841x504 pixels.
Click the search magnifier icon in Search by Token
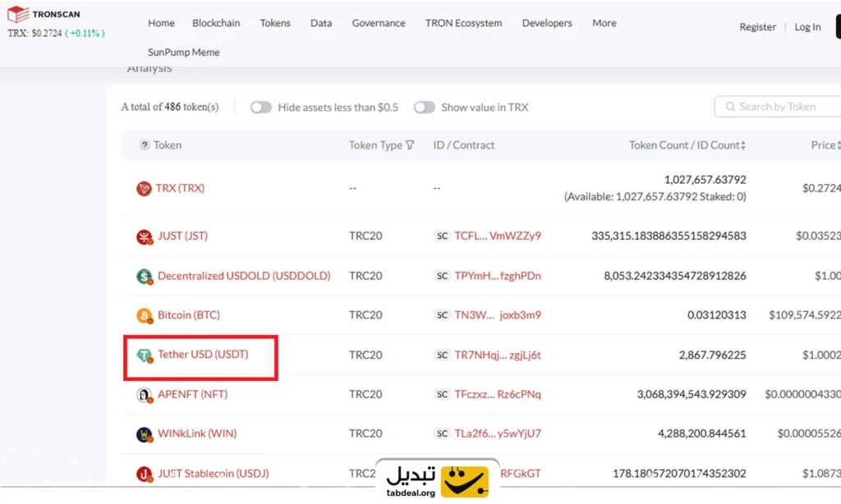pyautogui.click(x=730, y=107)
